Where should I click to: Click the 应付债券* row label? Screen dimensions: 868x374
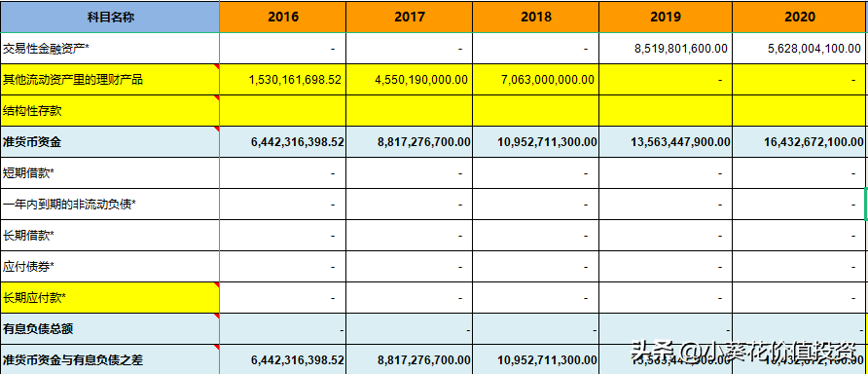tap(29, 267)
